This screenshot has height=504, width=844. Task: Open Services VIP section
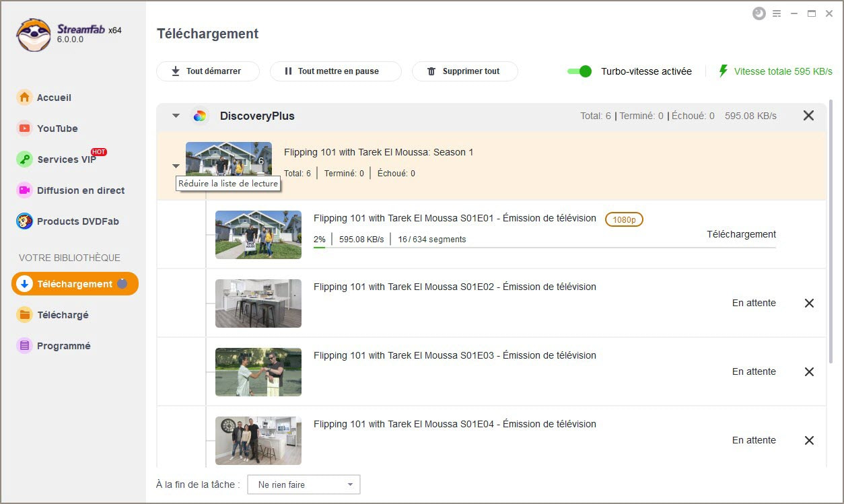(x=67, y=159)
